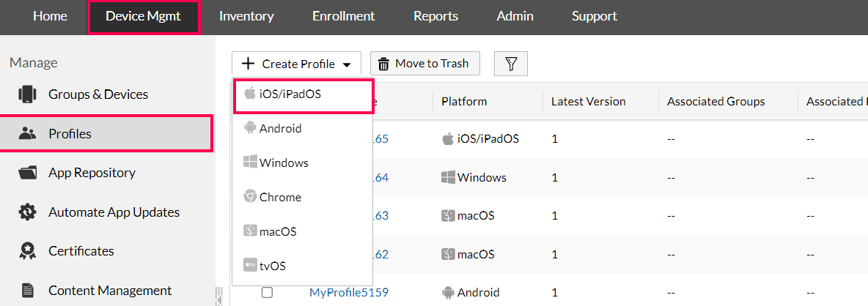The width and height of the screenshot is (868, 306).
Task: Tick the checkbox beside MyProfile5159
Action: (x=267, y=293)
